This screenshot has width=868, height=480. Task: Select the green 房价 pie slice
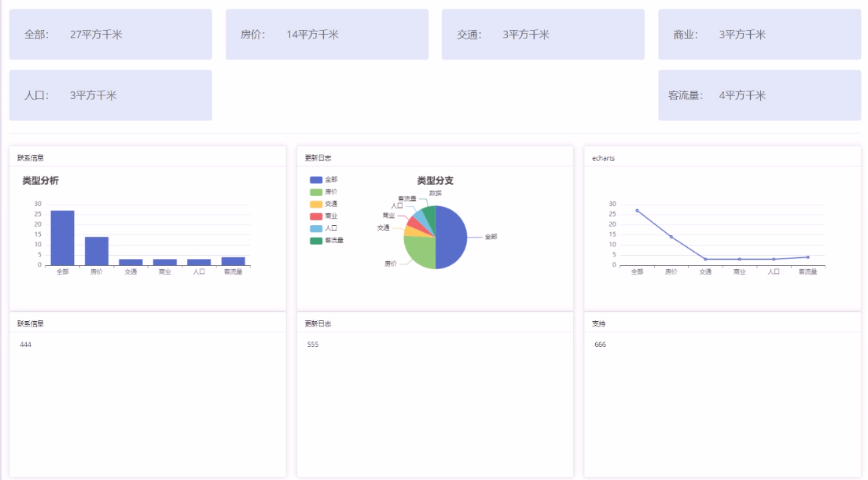pos(419,252)
